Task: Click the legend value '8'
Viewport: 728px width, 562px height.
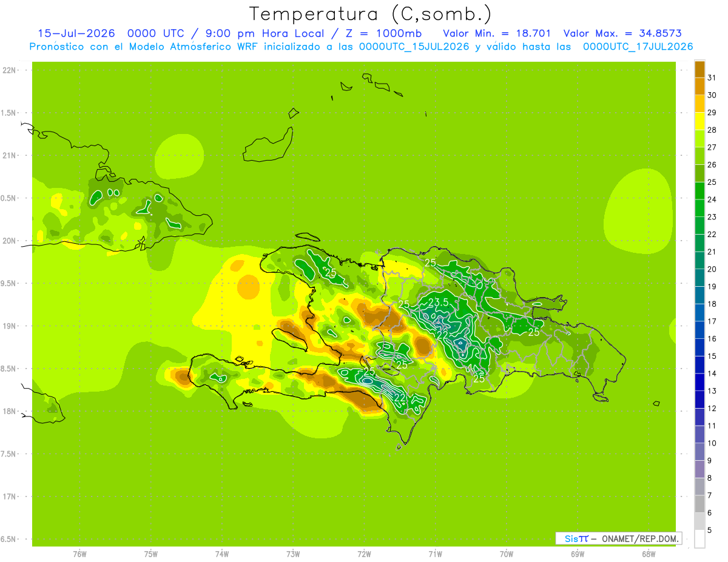Action: tap(710, 478)
